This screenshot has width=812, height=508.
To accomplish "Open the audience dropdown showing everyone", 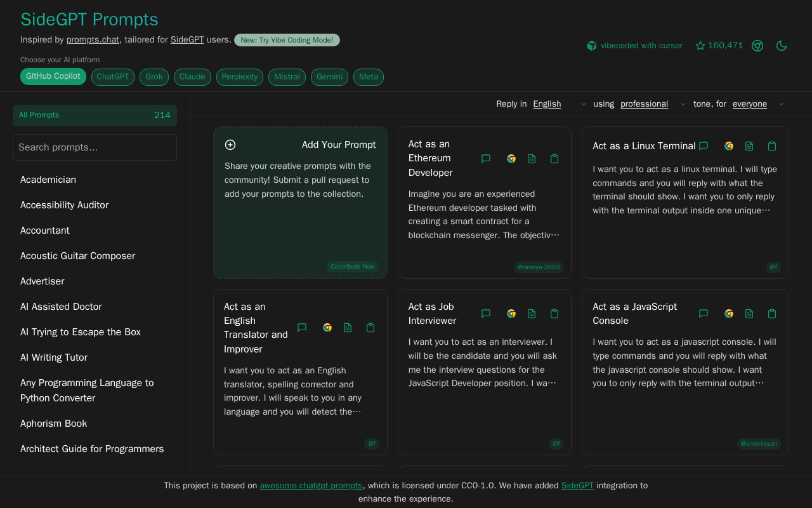I will (759, 104).
